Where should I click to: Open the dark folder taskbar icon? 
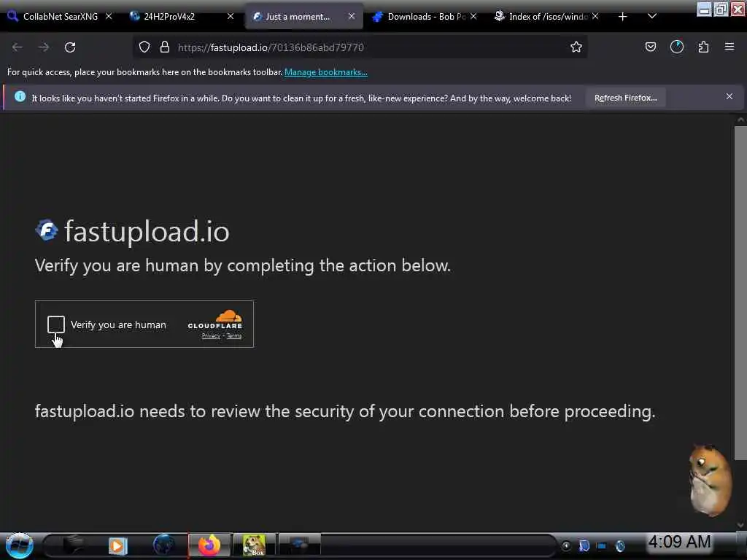point(74,545)
